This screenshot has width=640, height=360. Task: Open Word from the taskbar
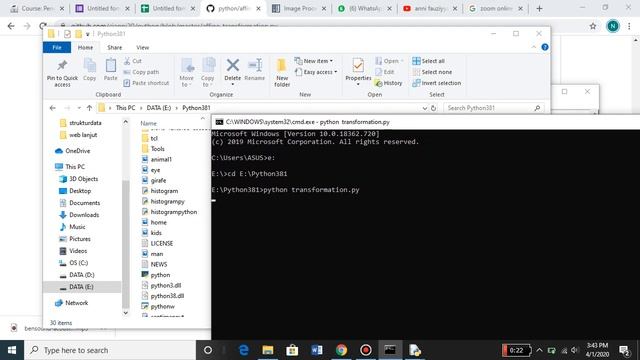[x=317, y=350]
